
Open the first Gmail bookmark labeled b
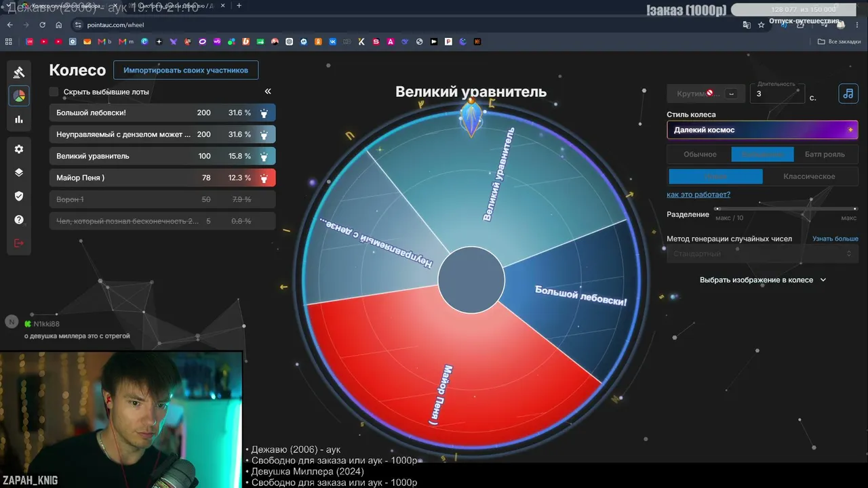105,41
